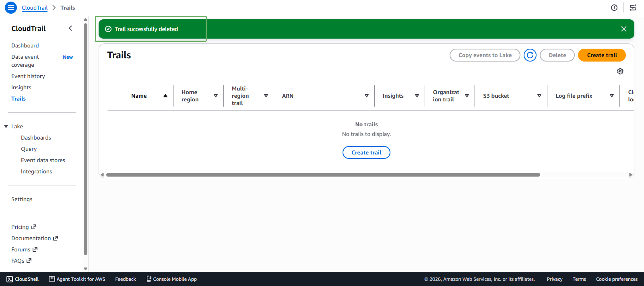Open Documentation external link icon
This screenshot has height=286, width=644.
(x=56, y=238)
